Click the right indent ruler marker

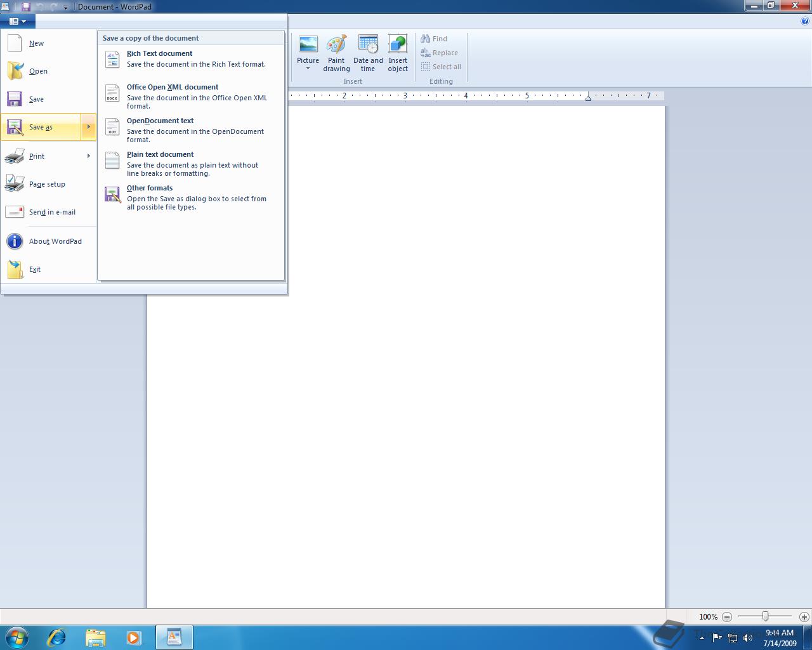(x=588, y=98)
